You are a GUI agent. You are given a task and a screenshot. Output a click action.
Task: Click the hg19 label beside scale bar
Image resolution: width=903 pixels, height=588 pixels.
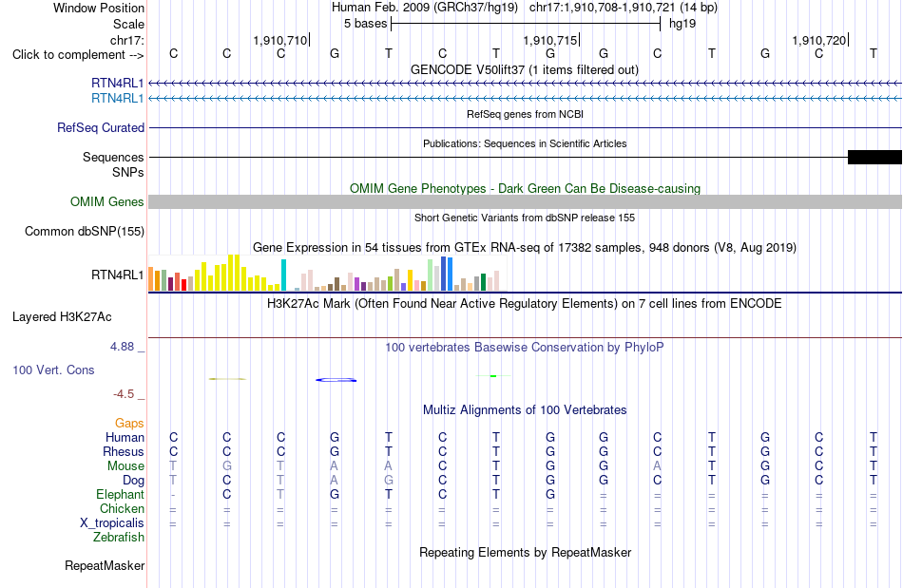pos(682,24)
